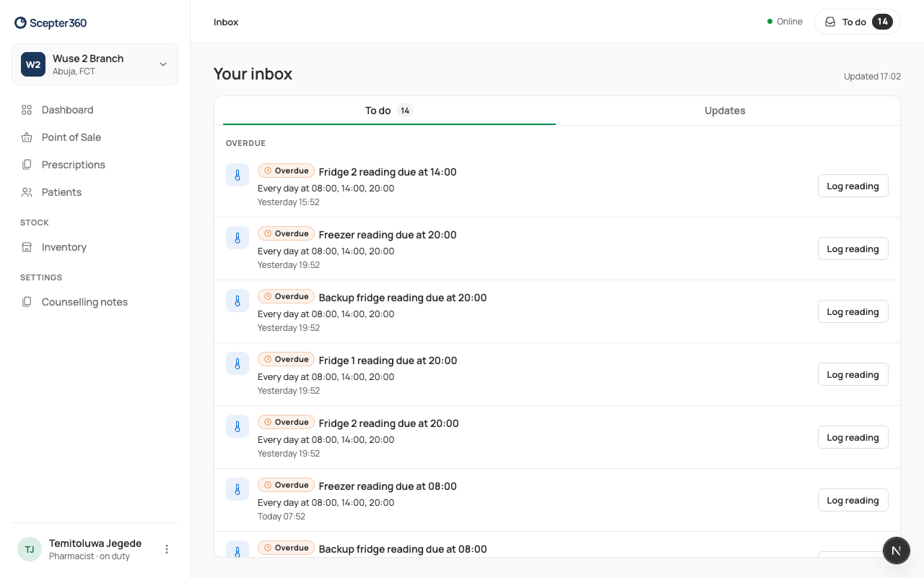The width and height of the screenshot is (924, 578).
Task: Open the Prescriptions page
Action: tap(95, 165)
